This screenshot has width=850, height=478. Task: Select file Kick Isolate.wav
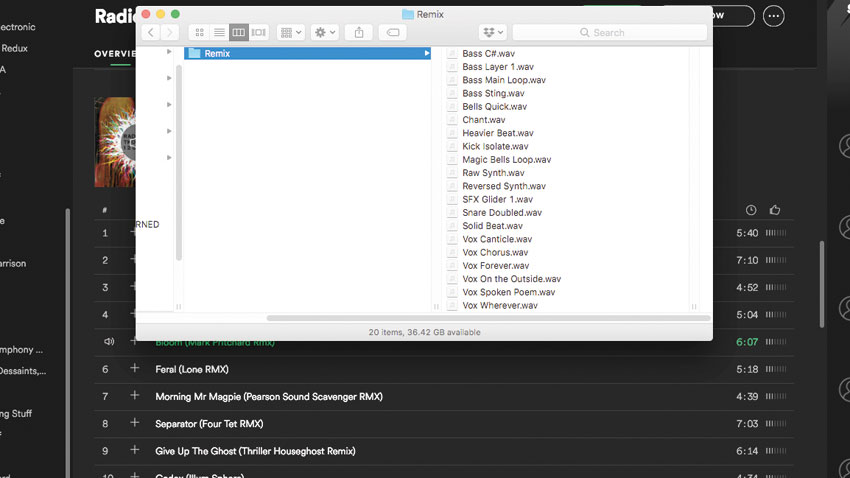(495, 146)
